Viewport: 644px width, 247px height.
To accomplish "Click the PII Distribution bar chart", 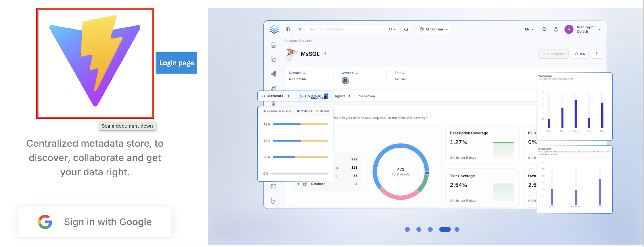I will 574,179.
